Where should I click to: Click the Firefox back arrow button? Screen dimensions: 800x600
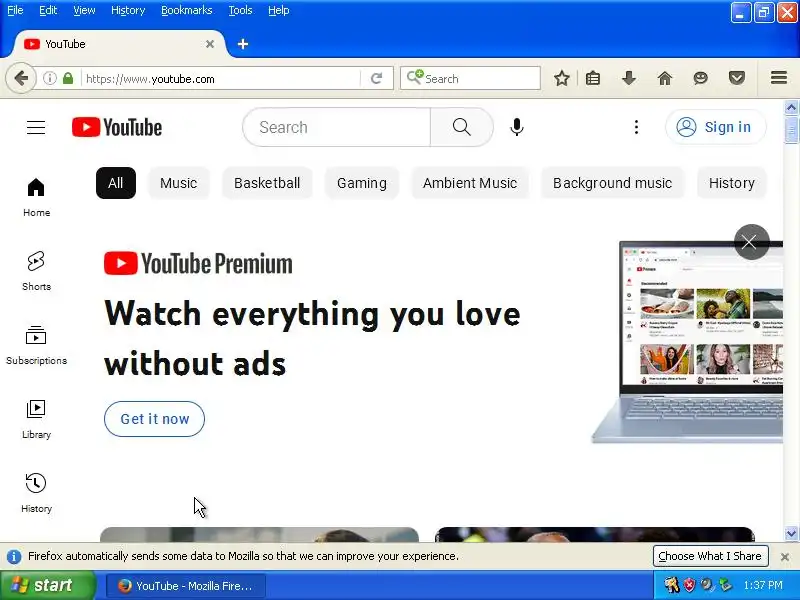(21, 79)
